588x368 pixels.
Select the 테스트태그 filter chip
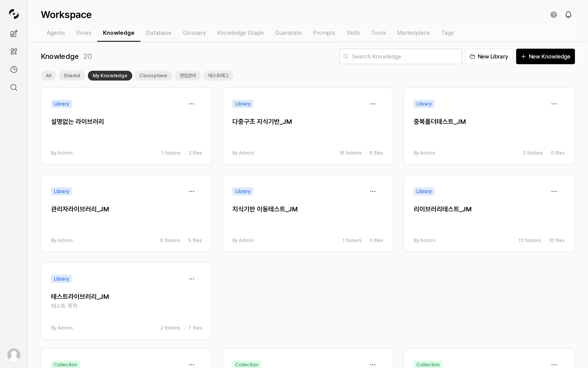(218, 76)
